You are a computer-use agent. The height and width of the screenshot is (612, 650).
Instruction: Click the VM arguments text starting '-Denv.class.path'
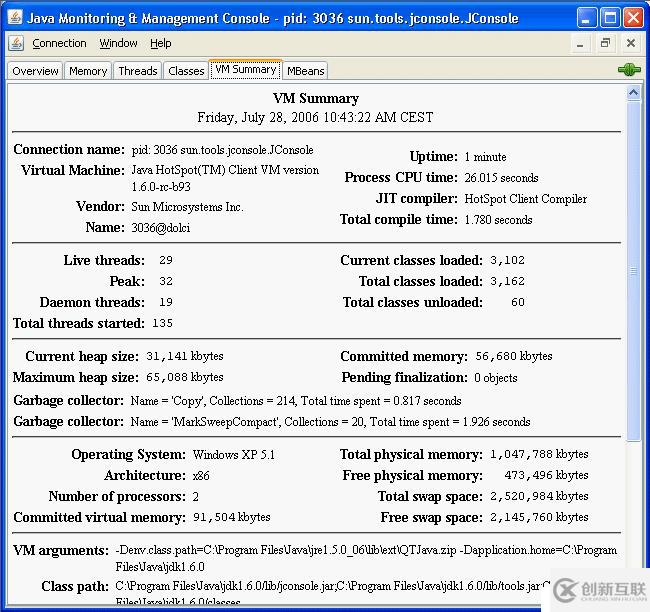point(366,559)
